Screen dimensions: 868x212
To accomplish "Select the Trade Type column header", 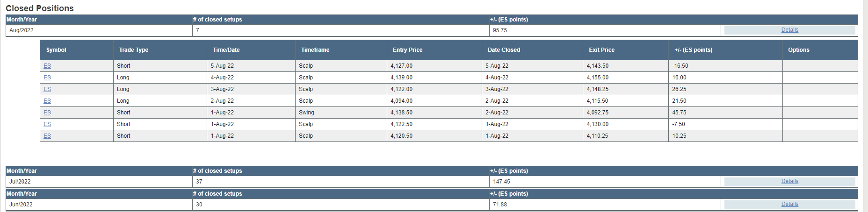I will [x=133, y=50].
